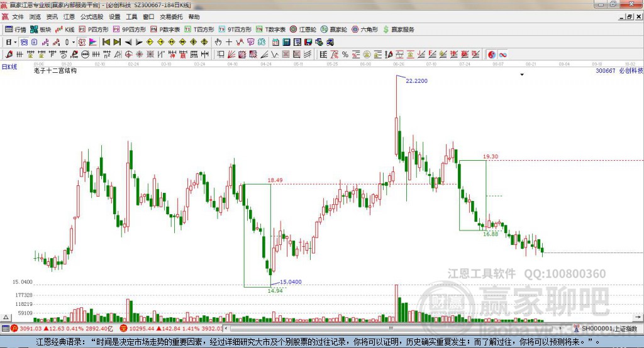Select the zigzag wave line tool

[x=275, y=54]
